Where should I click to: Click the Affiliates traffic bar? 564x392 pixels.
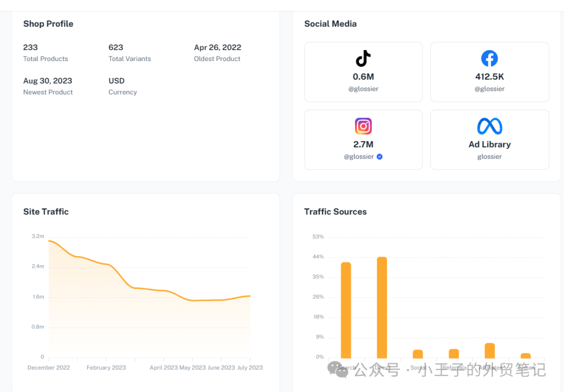pos(489,350)
